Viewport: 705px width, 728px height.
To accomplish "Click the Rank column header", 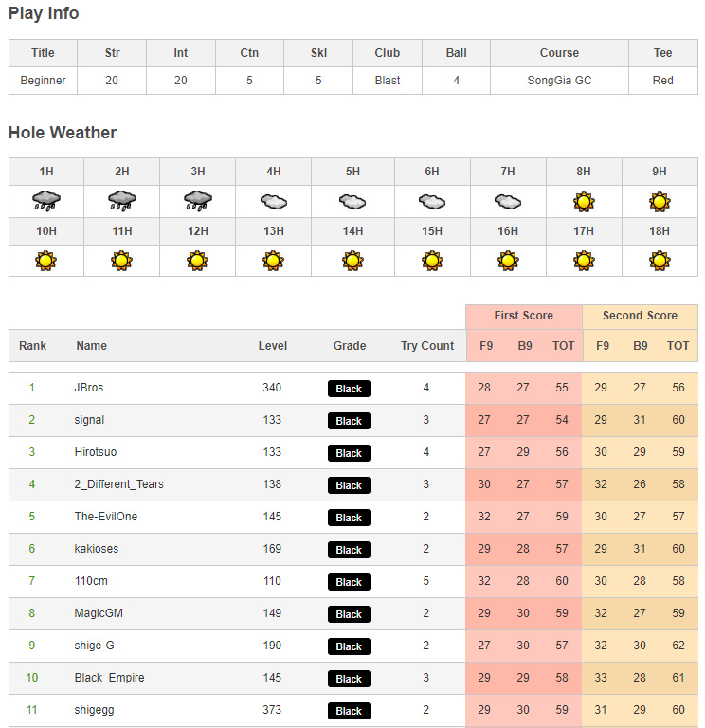I will coord(32,346).
